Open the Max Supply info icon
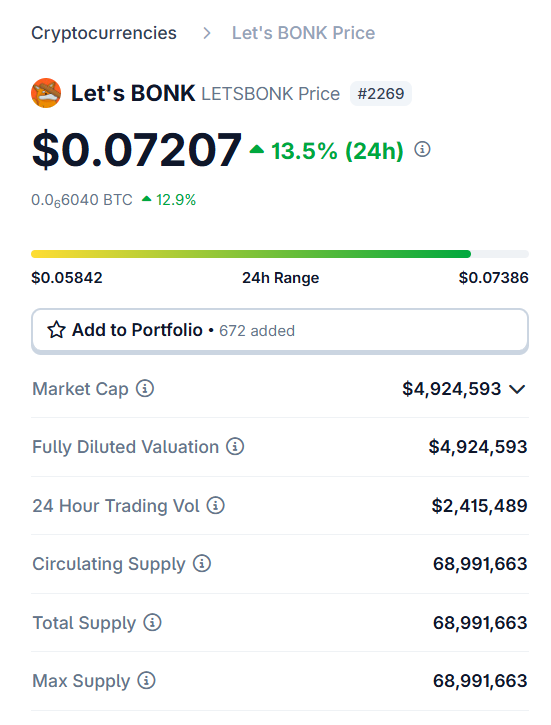This screenshot has width=551, height=725. [146, 681]
